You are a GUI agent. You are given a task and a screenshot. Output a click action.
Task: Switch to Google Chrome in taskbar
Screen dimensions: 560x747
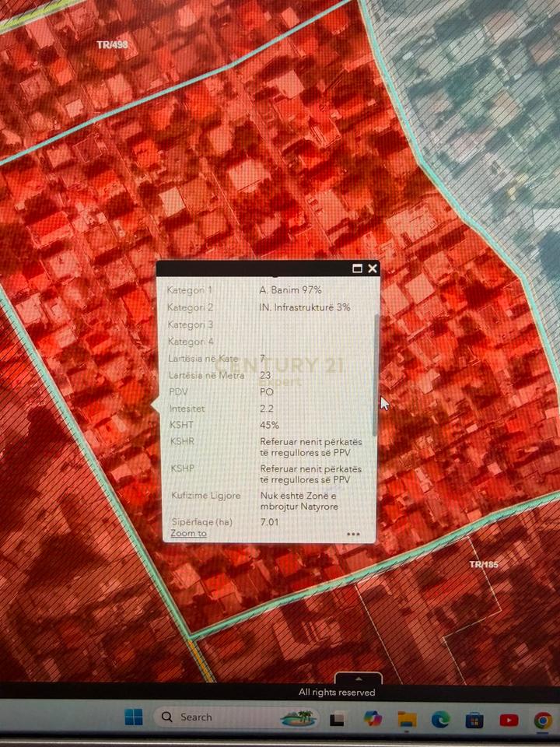(x=542, y=721)
